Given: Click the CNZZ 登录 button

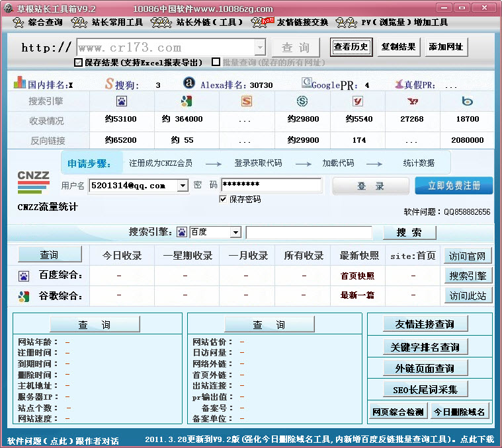Looking at the screenshot, I should tap(371, 186).
